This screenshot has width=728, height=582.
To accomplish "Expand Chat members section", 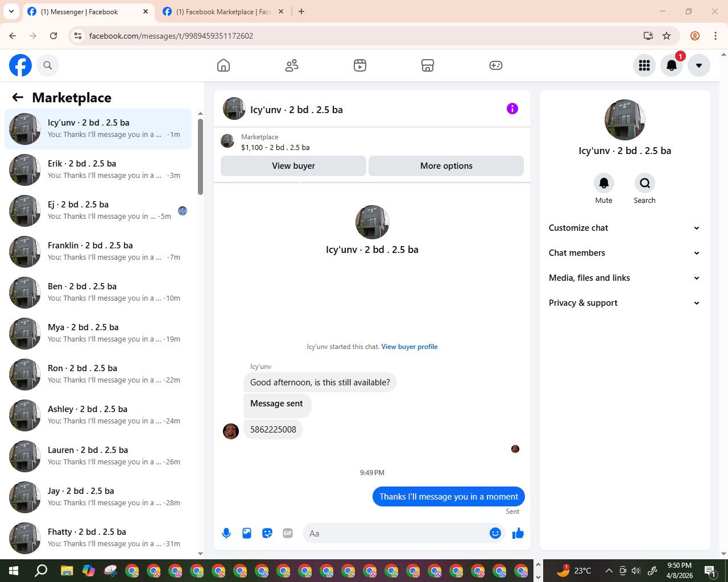I will tap(624, 253).
